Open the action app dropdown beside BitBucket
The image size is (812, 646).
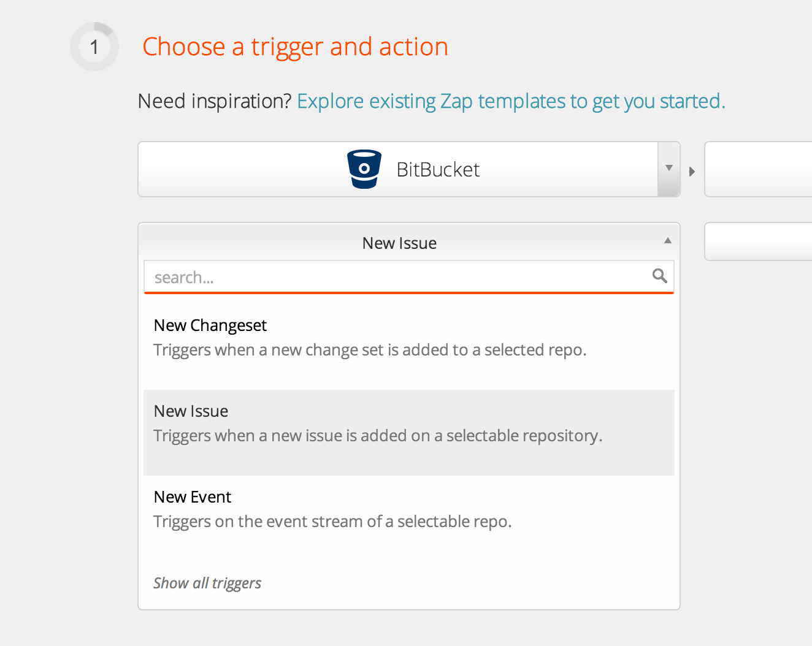point(758,169)
